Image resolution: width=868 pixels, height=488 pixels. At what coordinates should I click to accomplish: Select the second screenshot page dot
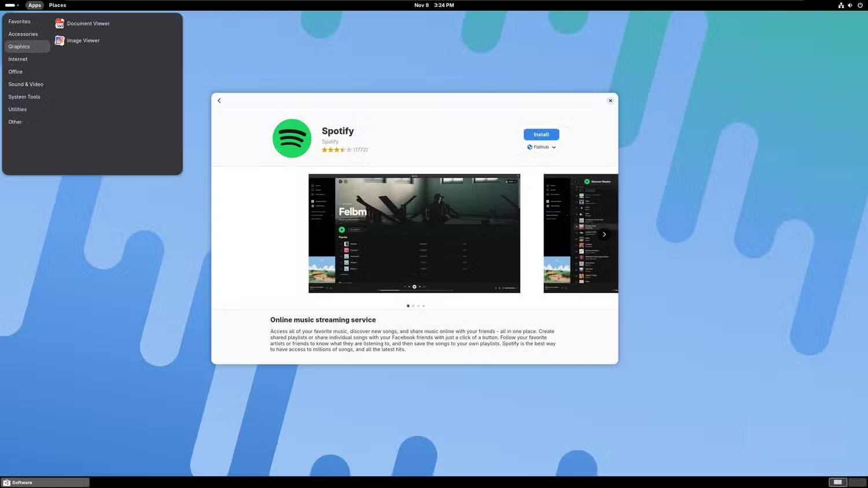(x=413, y=306)
